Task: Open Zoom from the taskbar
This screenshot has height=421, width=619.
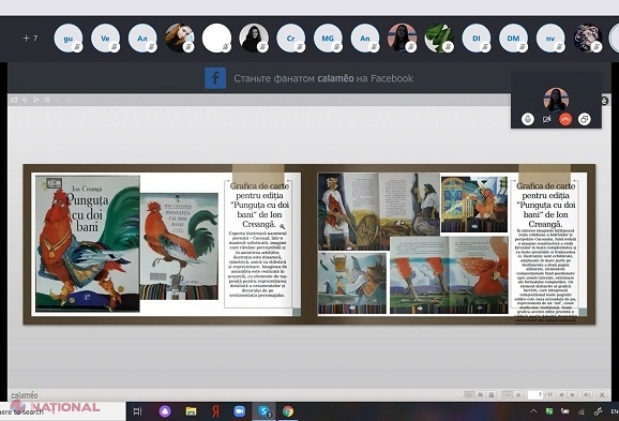Action: [239, 412]
